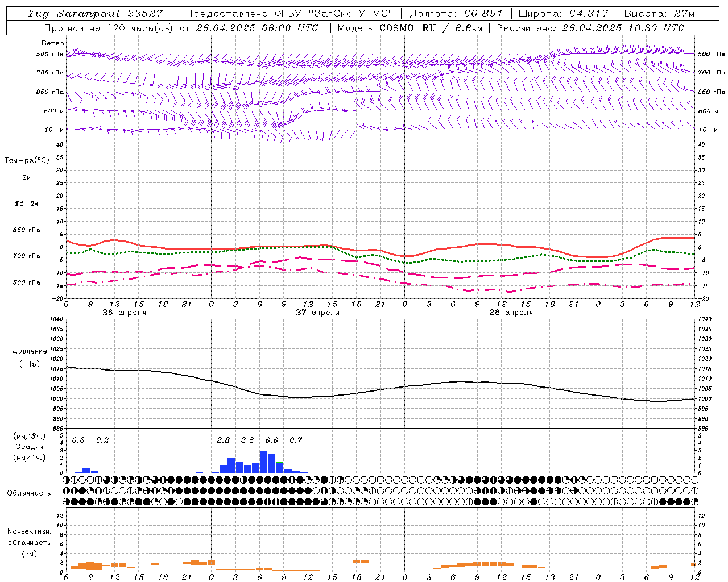The width and height of the screenshot is (728, 582).
Task: Select the text 'Предоставлено ФГБУ "ЗапСиб УГМС"'
Action: click(289, 14)
